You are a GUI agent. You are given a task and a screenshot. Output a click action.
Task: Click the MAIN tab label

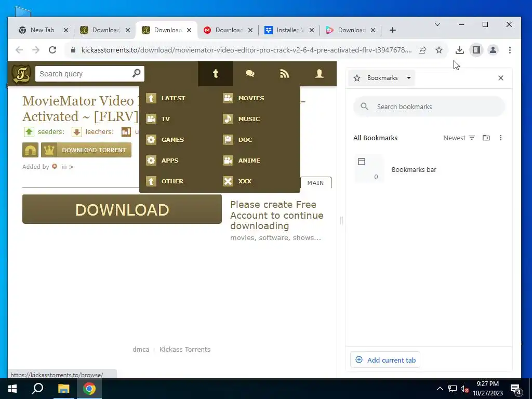(x=315, y=183)
